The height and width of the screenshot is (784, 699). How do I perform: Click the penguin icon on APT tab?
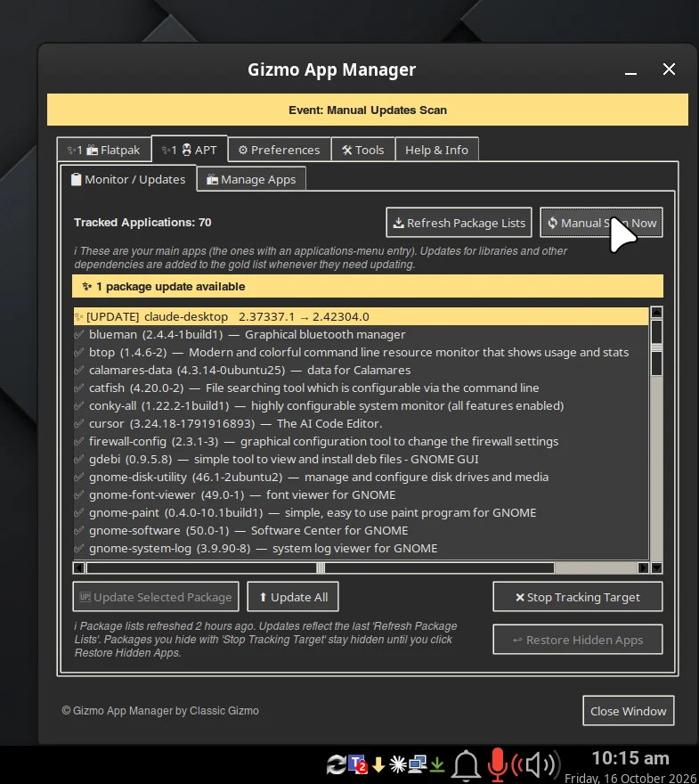coord(186,150)
